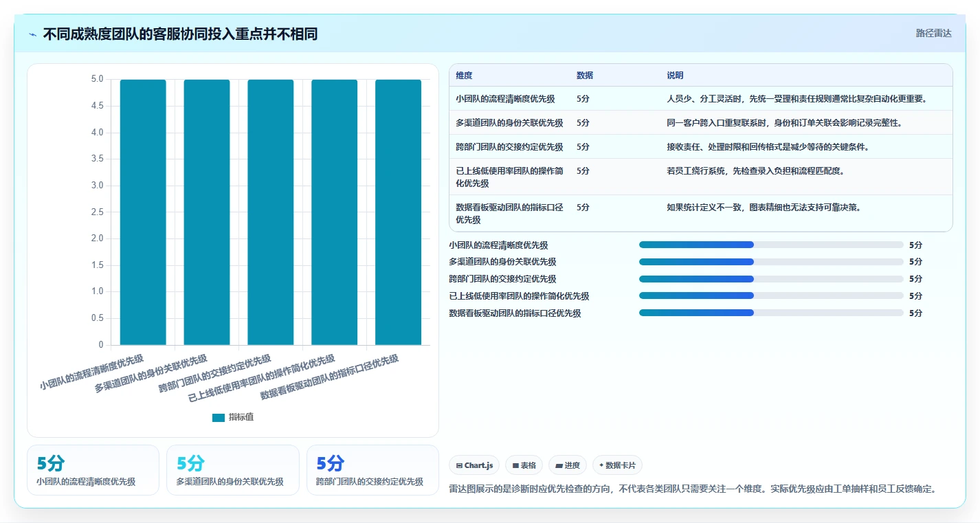Image resolution: width=980 pixels, height=523 pixels.
Task: Click the page title 不同成熟度团队的客服协同投入重点并不相同
Action: (x=180, y=34)
